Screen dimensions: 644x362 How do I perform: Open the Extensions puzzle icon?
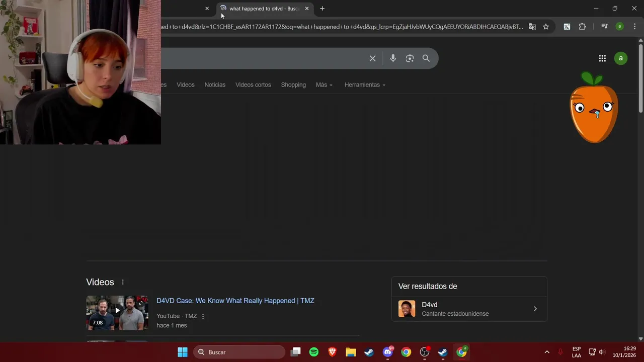(x=582, y=27)
